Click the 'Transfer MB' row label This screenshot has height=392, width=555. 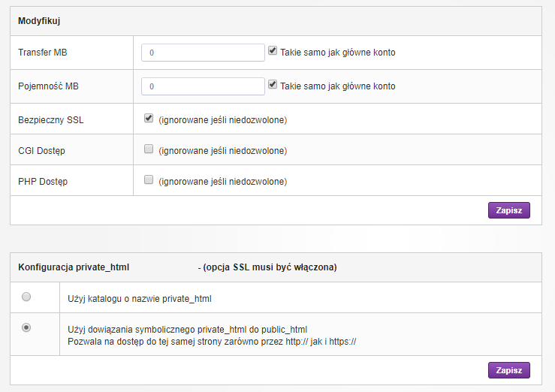click(x=42, y=53)
